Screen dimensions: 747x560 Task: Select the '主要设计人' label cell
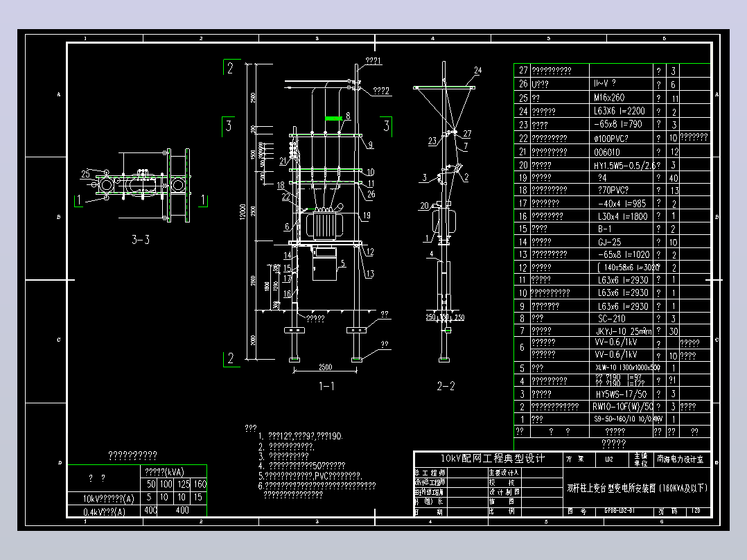pos(504,473)
